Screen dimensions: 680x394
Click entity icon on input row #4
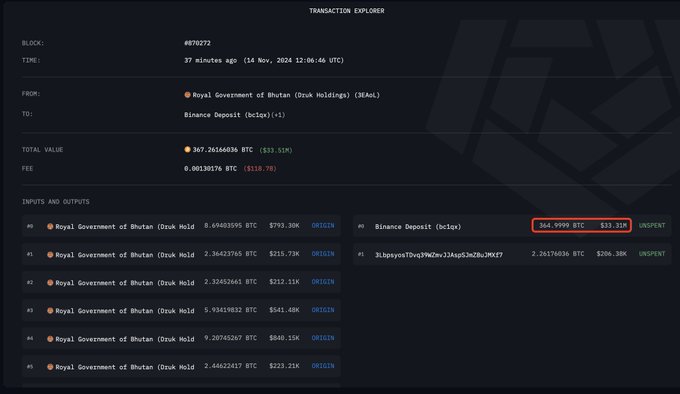[x=50, y=339]
